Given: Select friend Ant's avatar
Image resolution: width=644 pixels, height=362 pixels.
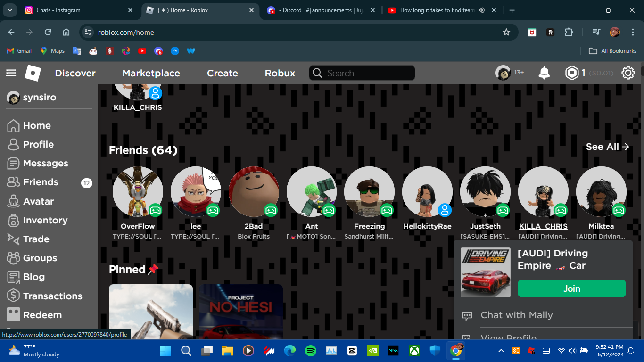Looking at the screenshot, I should coord(312,191).
